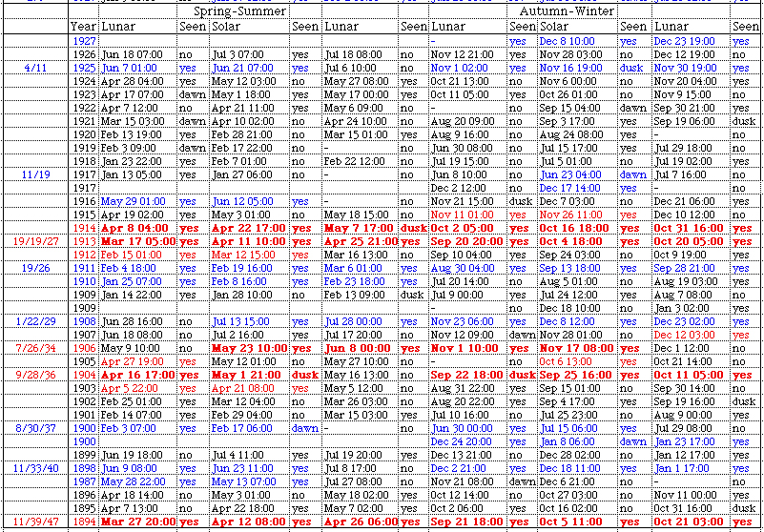The height and width of the screenshot is (532, 764).
Task: Select the Year column header cell
Action: [83, 27]
